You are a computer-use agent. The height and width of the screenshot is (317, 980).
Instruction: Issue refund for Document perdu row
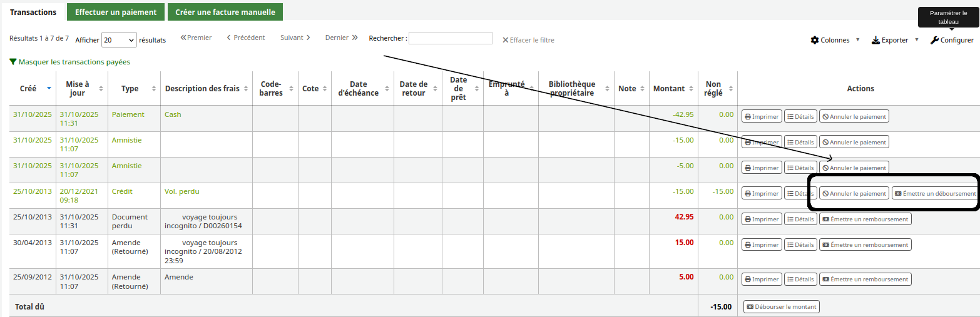tap(865, 219)
